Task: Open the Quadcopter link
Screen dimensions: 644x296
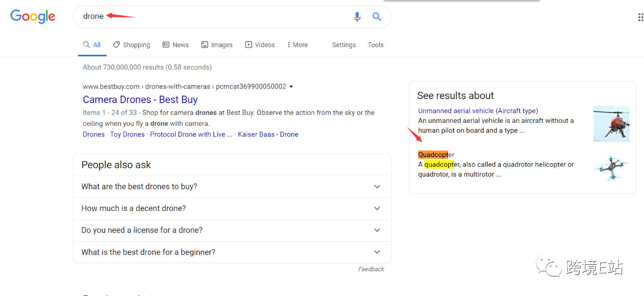Action: point(436,155)
